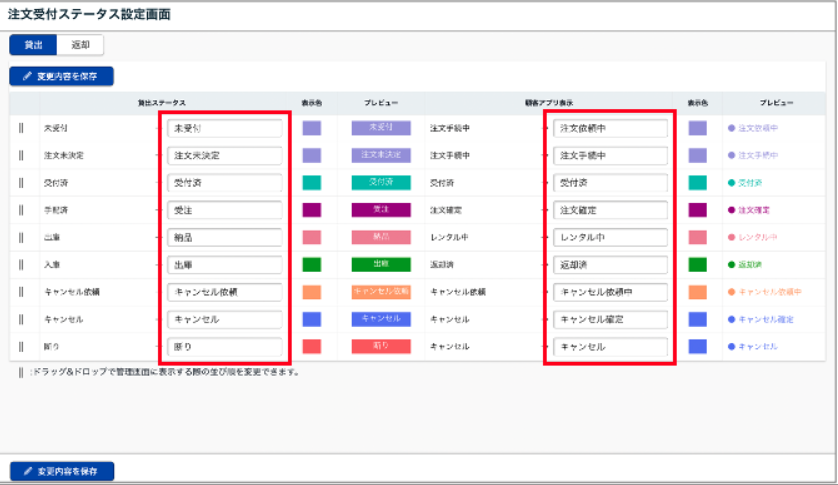Click the 入庫 row drag handle
Viewport: 838px width, 485px height.
20,265
